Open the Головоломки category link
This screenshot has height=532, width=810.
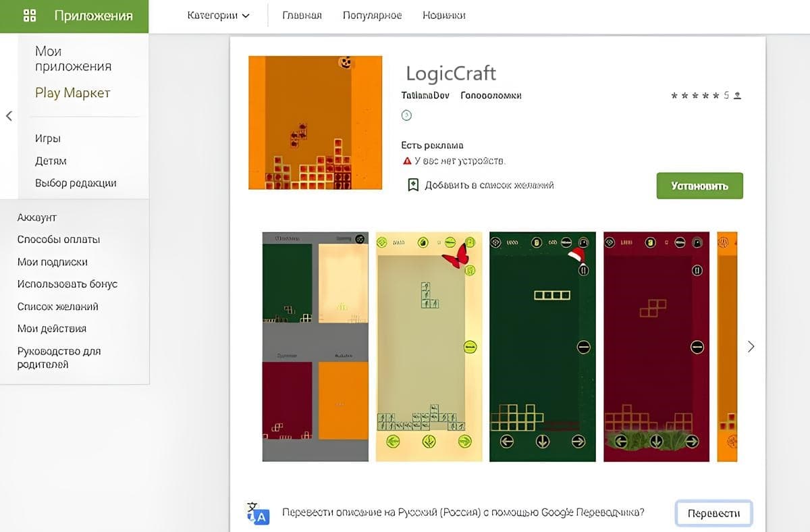(x=491, y=96)
